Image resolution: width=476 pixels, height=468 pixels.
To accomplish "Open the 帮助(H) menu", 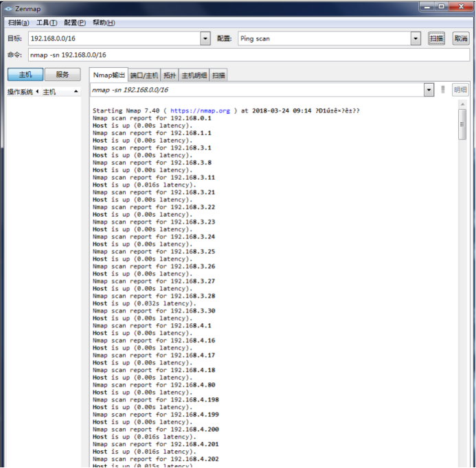I will (x=104, y=23).
